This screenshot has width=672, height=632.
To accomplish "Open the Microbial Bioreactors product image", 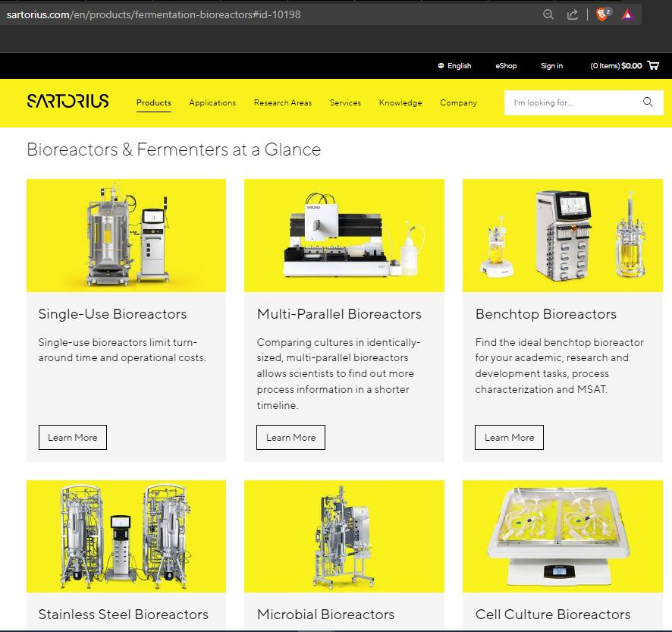I will [x=344, y=536].
